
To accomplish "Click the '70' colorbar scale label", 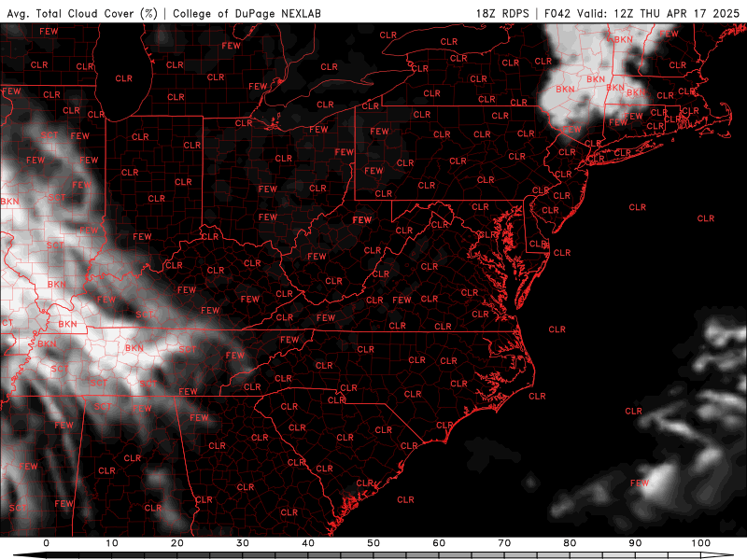I will point(504,543).
